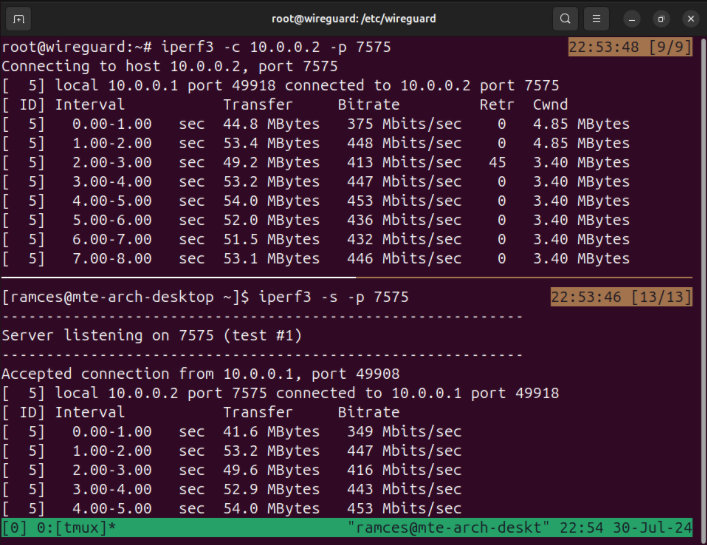Select the command iperf3 -c 10.0.0.2 -p 7575
707x545 pixels.
[x=276, y=47]
